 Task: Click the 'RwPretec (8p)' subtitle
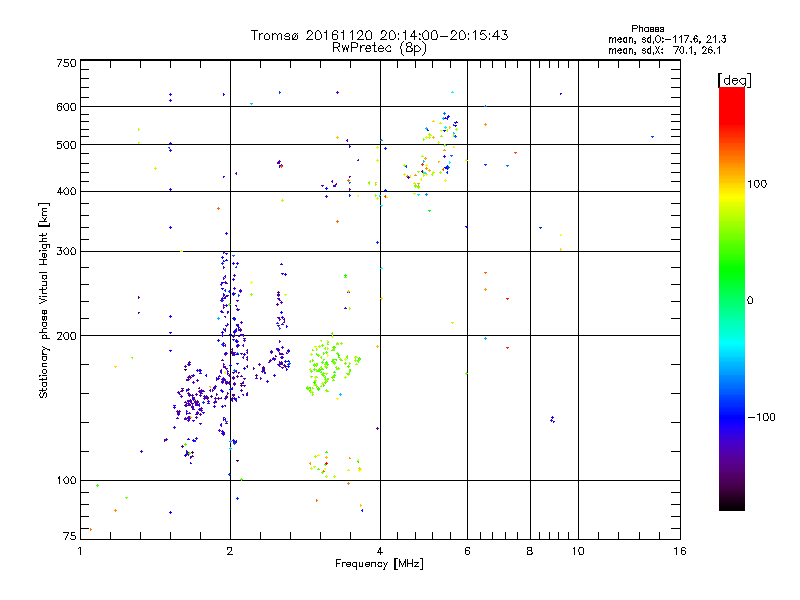coord(379,48)
